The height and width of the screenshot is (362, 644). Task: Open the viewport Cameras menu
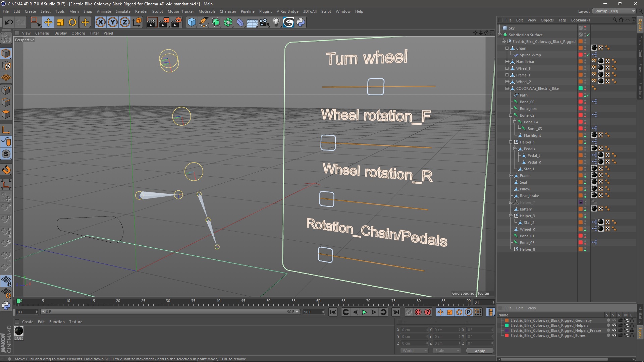(42, 33)
